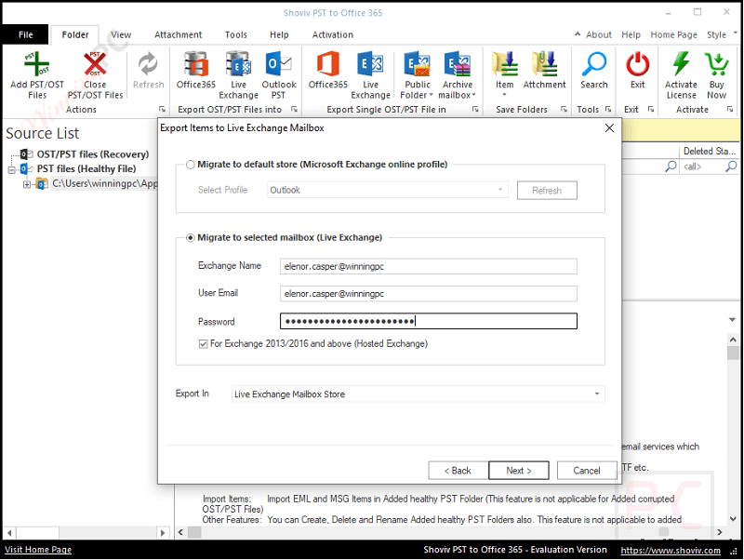Click Source List scroll right arrow
744x560 pixels.
tap(163, 533)
